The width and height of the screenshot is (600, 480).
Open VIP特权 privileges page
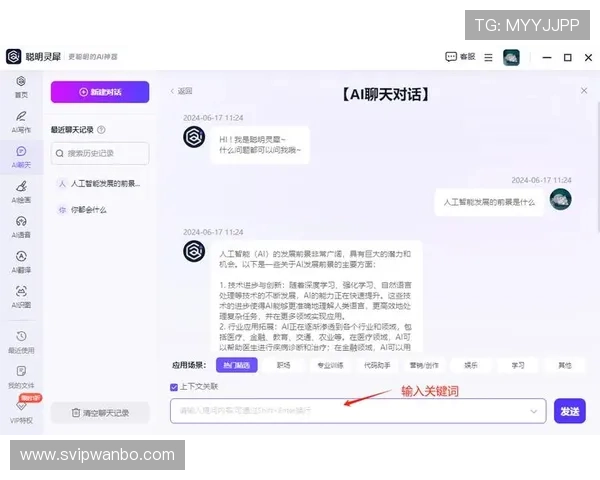click(21, 411)
